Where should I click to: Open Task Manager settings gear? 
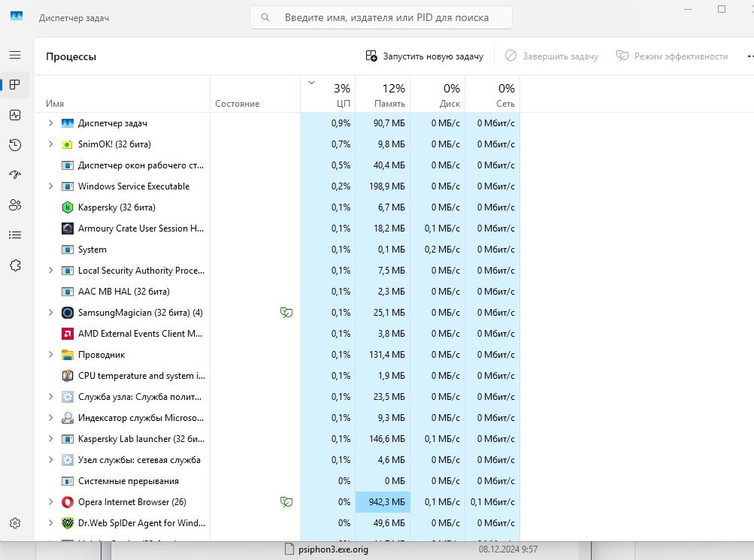(x=15, y=523)
